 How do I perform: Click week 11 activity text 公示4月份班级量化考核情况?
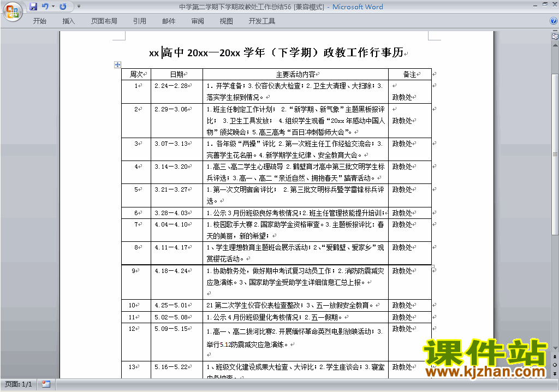click(255, 317)
